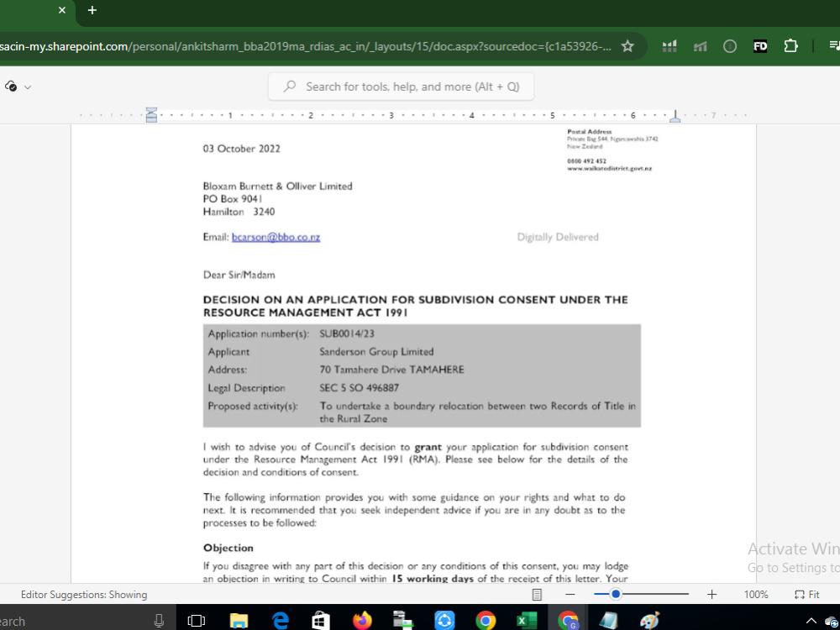
Task: Decrease zoom with the minus button
Action: [x=570, y=594]
